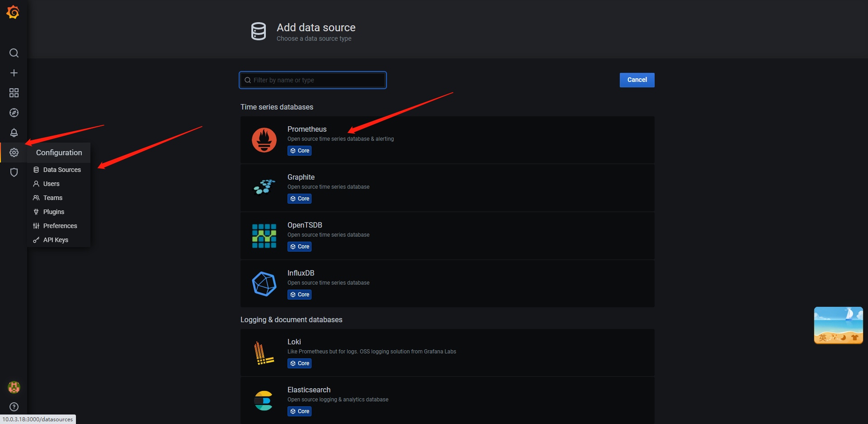
Task: Select Data Sources in Configuration menu
Action: (62, 170)
